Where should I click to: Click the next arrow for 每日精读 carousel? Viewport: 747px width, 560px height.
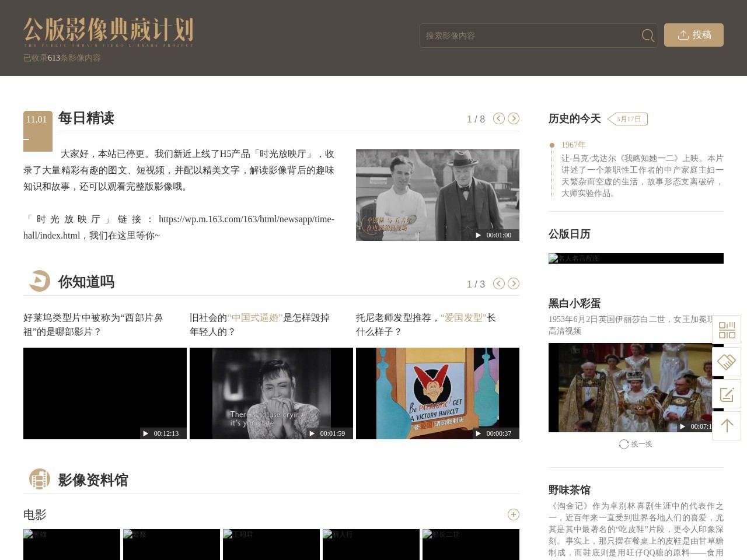pos(514,118)
